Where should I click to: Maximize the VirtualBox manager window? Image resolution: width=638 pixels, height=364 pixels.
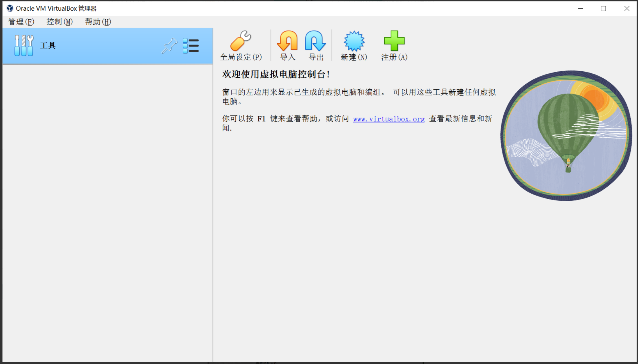pos(603,9)
